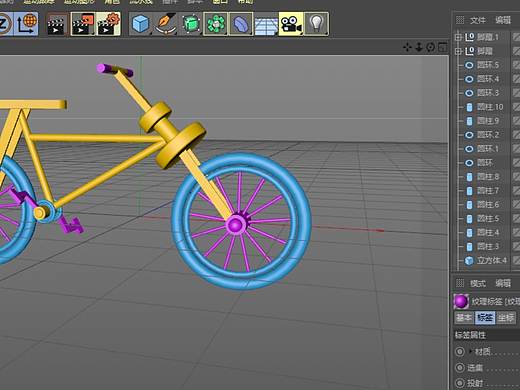Select the 圆柱.5 object row
The width and height of the screenshot is (520, 390).
[x=487, y=219]
